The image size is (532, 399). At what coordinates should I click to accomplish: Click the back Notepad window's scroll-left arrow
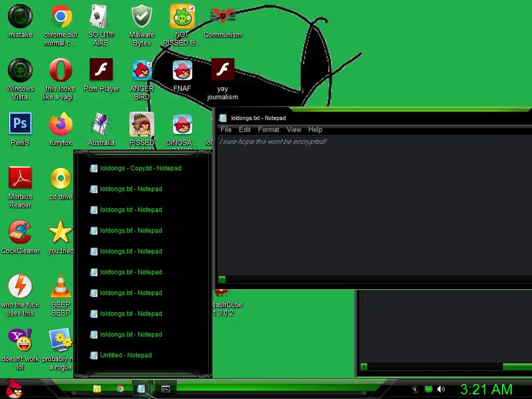364,366
